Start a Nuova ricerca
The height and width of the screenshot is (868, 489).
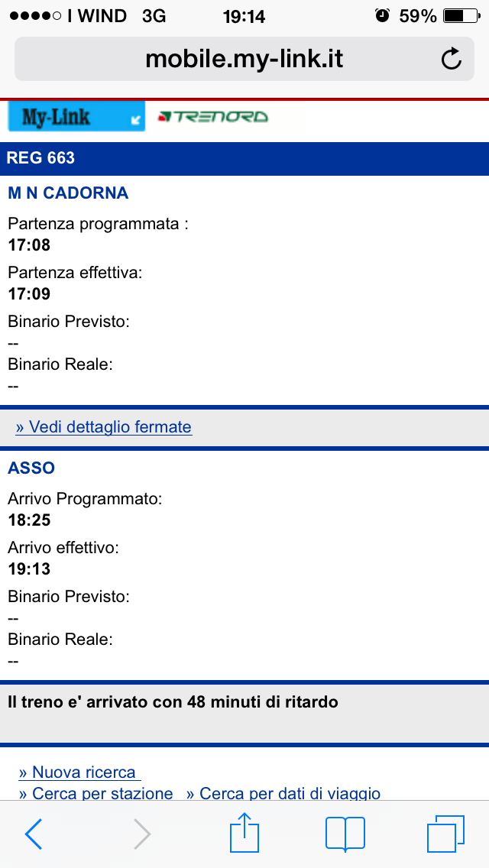point(78,772)
